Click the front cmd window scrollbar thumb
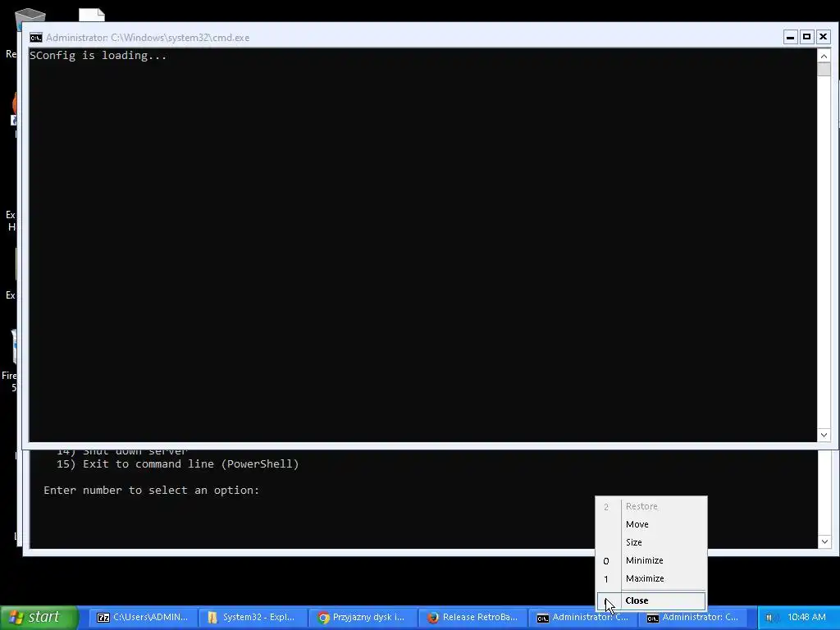The height and width of the screenshot is (630, 840). [824, 69]
